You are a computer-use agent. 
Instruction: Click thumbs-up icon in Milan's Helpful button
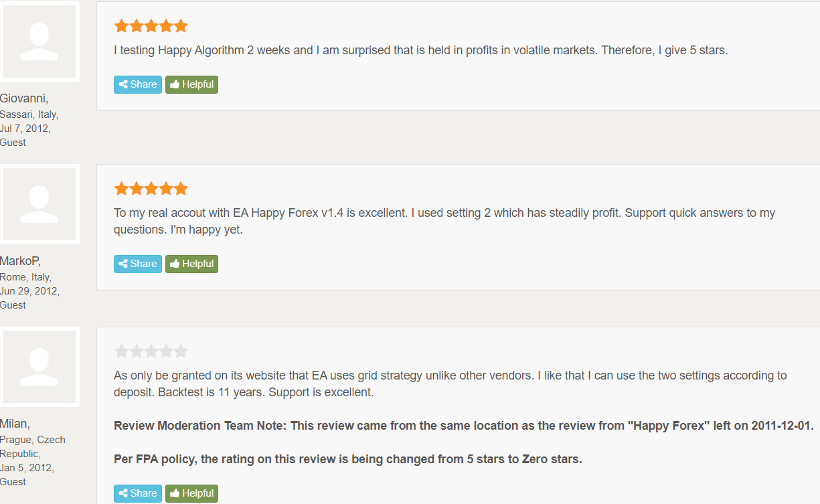[x=175, y=493]
